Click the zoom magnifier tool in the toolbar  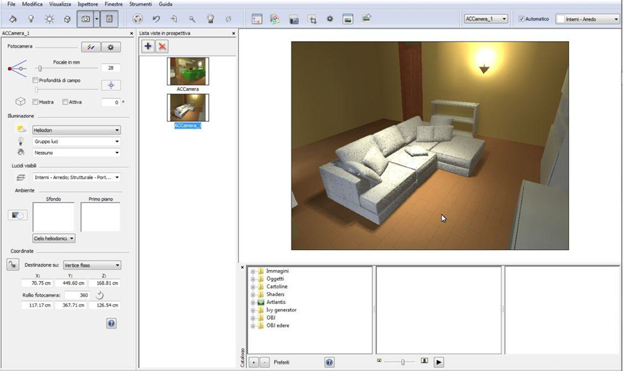pyautogui.click(x=192, y=19)
